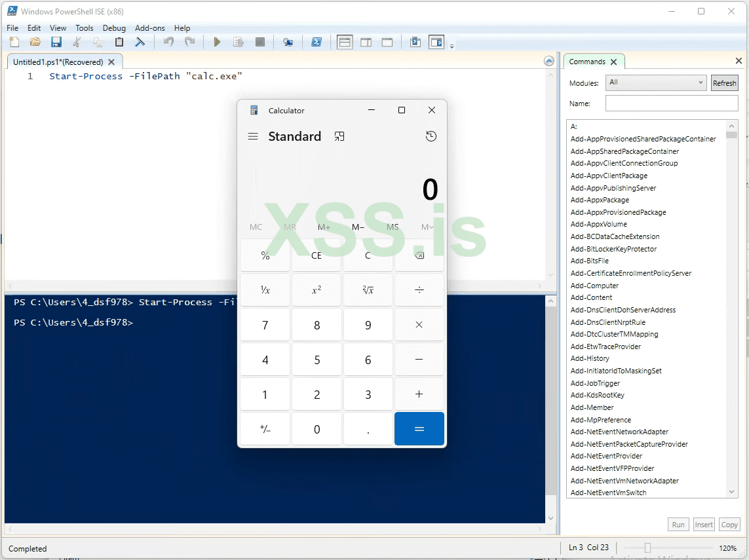Expand toolbar overflow options arrow
The height and width of the screenshot is (560, 749).
pyautogui.click(x=452, y=46)
